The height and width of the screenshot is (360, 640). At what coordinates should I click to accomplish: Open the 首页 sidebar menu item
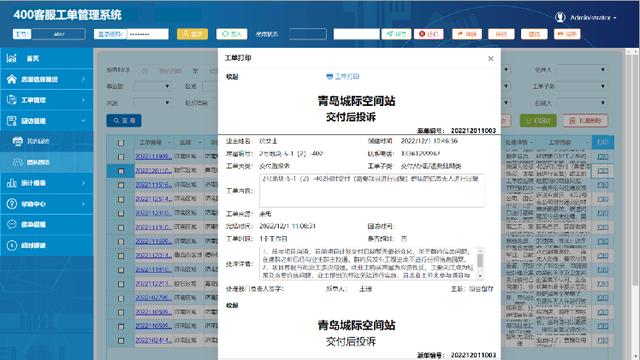point(47,58)
